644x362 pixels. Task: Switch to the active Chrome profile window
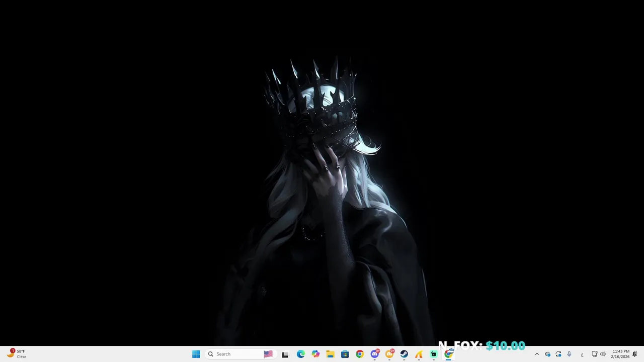tap(449, 354)
